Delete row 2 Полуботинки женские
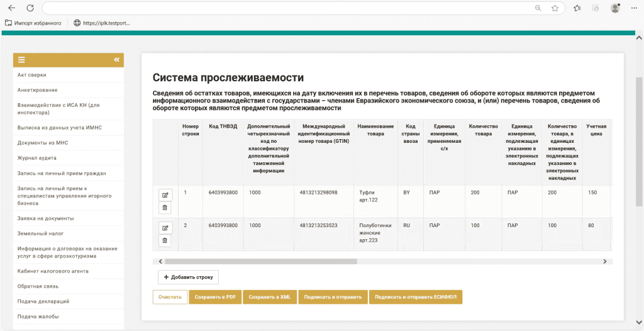 click(x=165, y=240)
